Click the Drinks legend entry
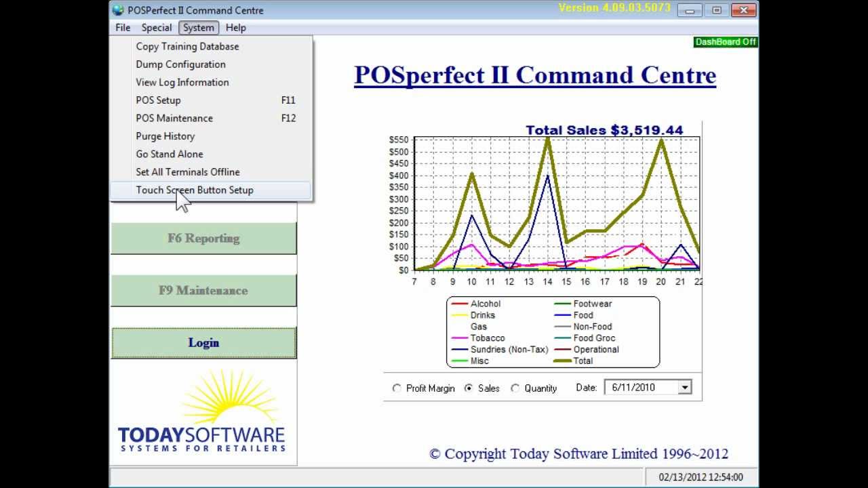Screen dimensions: 868x488 473,315
